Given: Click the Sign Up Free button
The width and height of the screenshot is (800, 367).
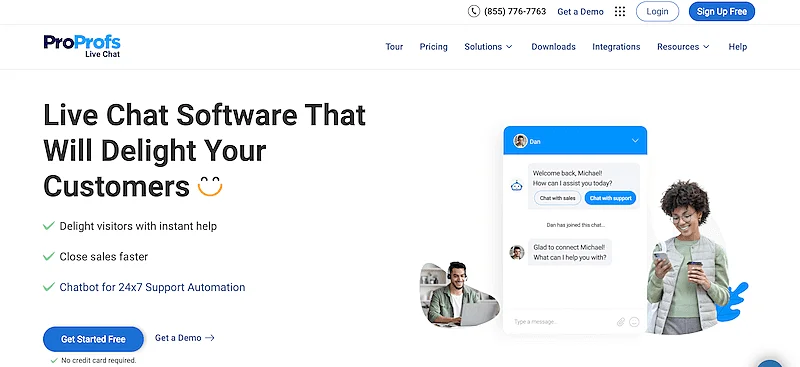Looking at the screenshot, I should click(x=721, y=11).
